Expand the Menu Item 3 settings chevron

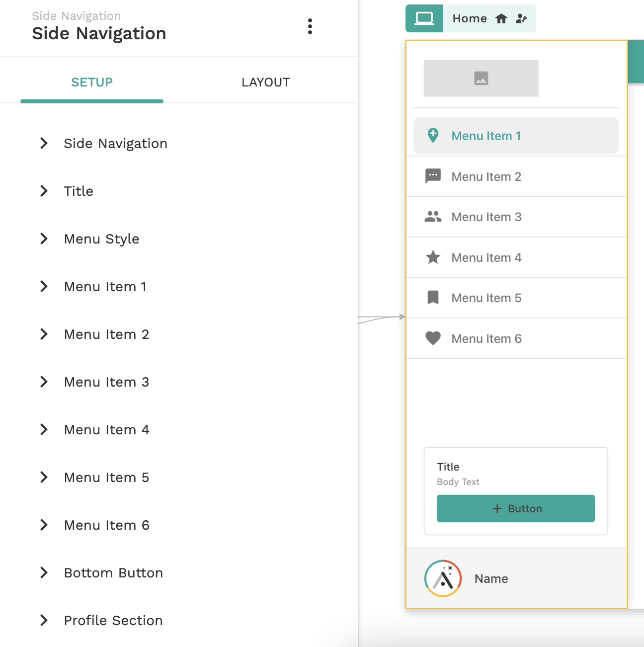point(44,382)
